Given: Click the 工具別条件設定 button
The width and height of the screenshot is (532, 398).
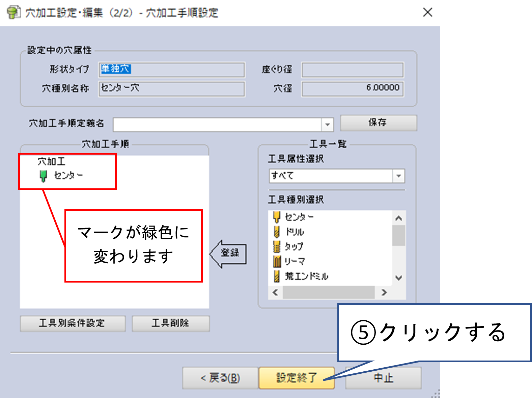Looking at the screenshot, I should point(73,323).
